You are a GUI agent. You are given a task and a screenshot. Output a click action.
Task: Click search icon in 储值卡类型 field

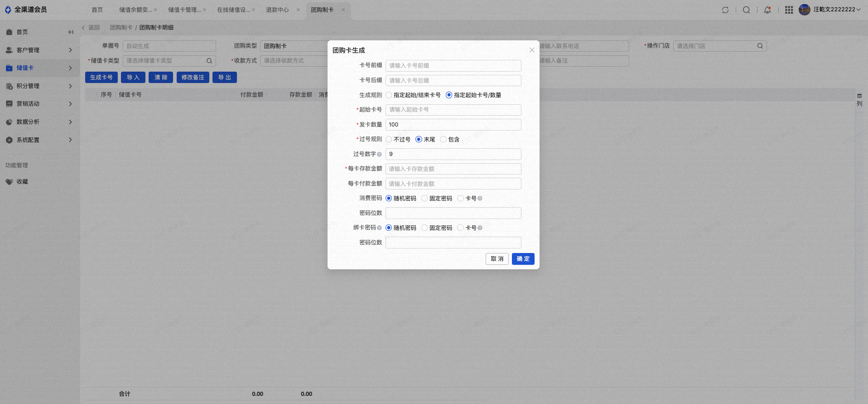click(x=209, y=61)
